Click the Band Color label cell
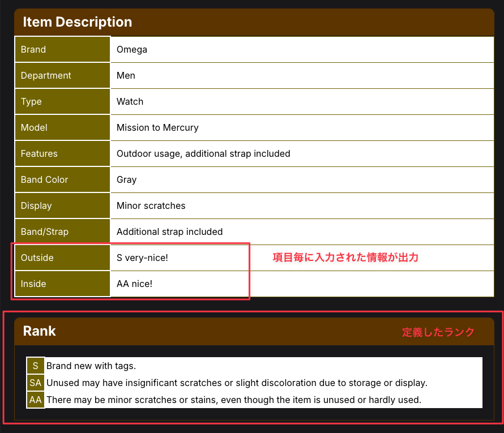Screen dimensions: 504x433 click(62, 180)
